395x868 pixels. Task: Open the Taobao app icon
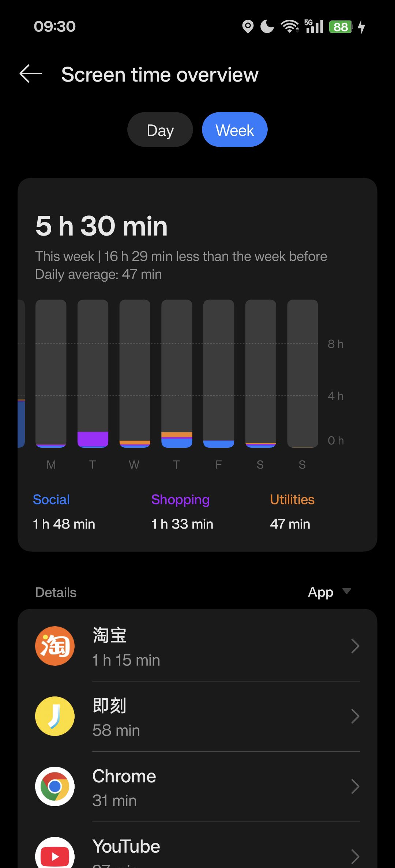(x=55, y=646)
